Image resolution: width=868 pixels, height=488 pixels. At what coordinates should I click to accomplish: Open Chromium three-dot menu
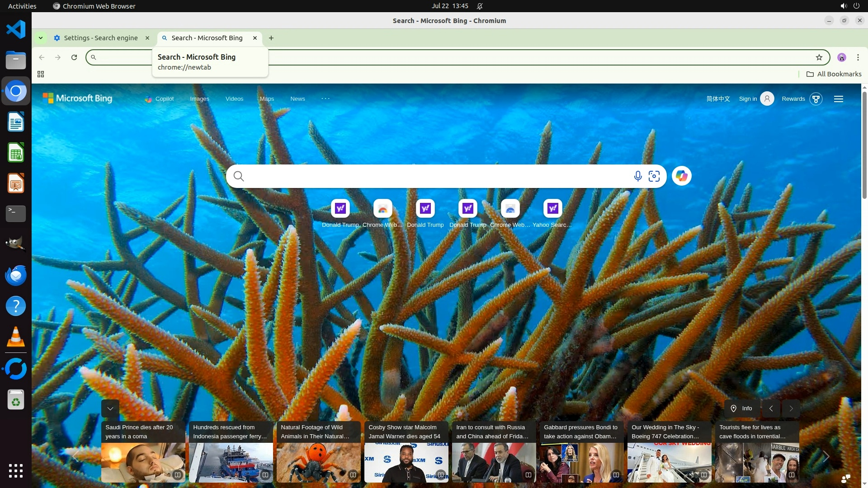(858, 57)
